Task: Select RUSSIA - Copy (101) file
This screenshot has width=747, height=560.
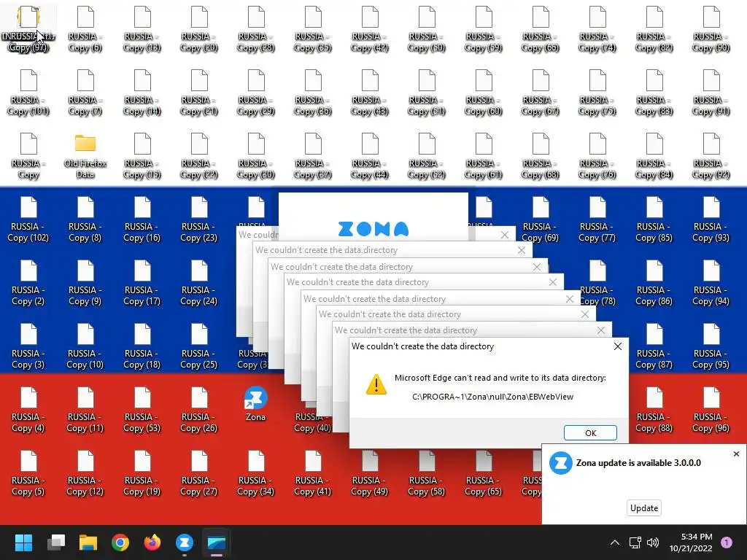Action: tap(28, 93)
